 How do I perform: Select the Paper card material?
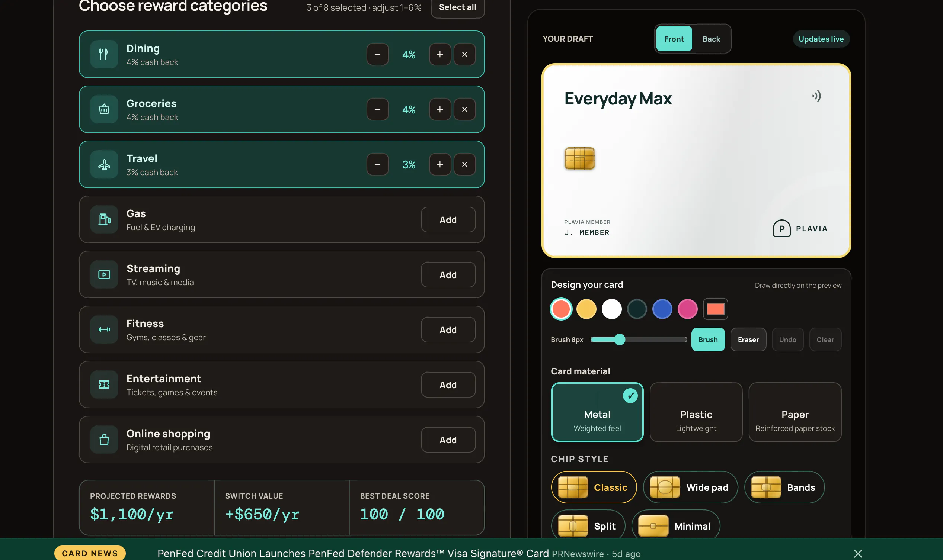click(795, 412)
